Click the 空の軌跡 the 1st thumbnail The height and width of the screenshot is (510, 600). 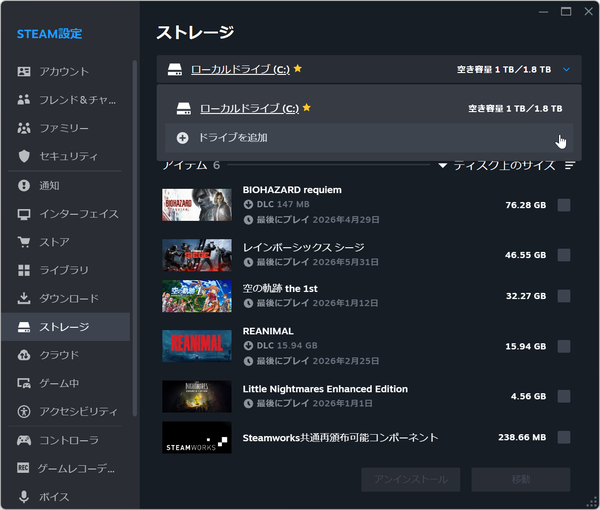pos(197,296)
